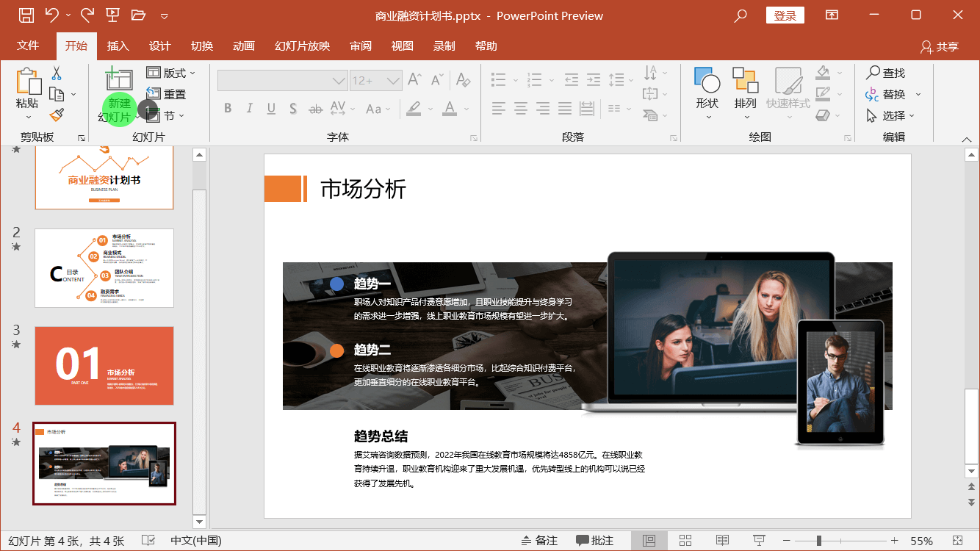The width and height of the screenshot is (980, 551).
Task: Open the 替换 replace dropdown
Action: click(x=918, y=94)
